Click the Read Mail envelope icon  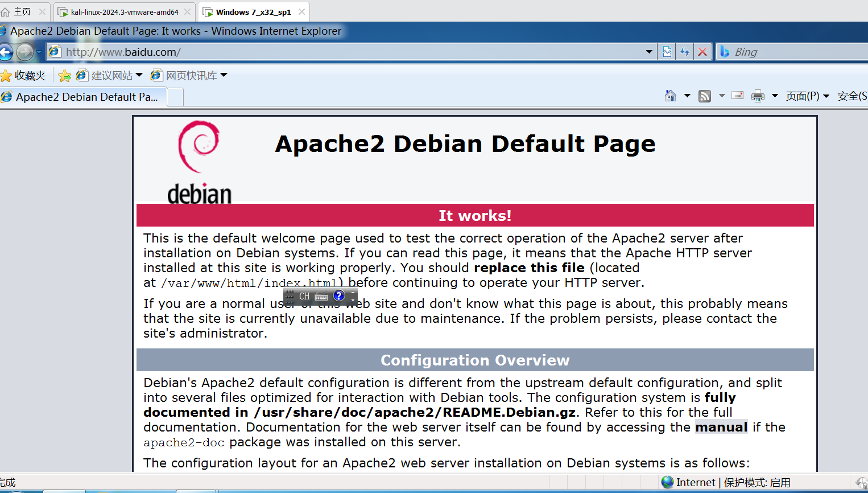tap(738, 96)
